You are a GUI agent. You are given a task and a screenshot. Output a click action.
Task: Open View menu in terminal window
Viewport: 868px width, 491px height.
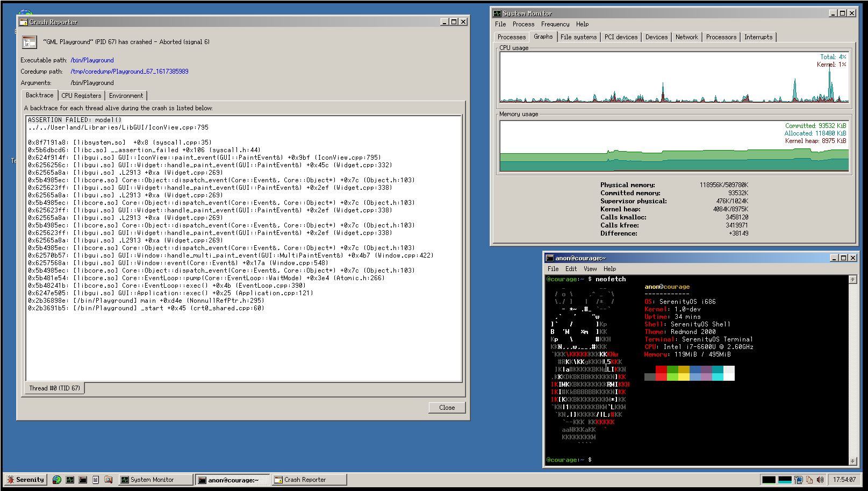pos(590,269)
